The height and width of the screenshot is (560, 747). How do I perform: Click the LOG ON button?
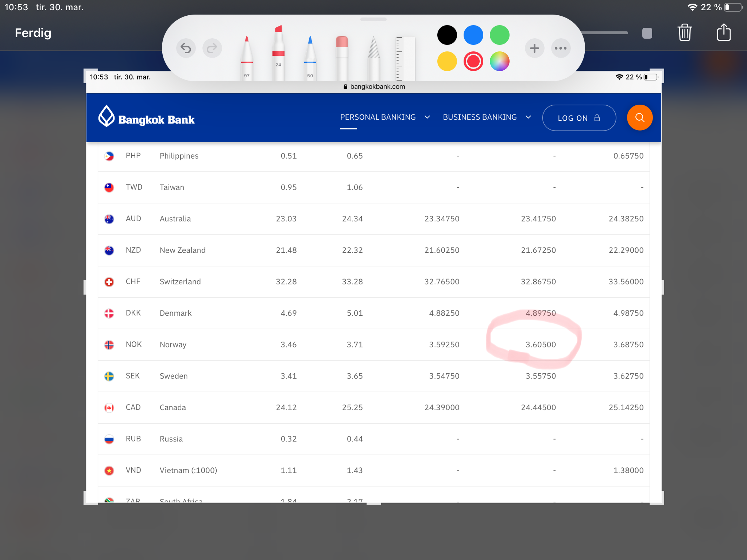pyautogui.click(x=579, y=118)
